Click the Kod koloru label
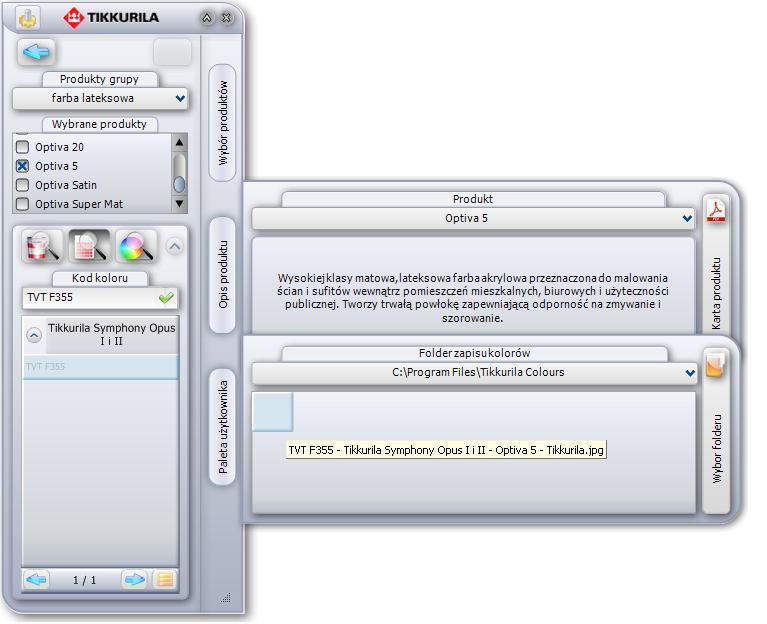 point(100,278)
